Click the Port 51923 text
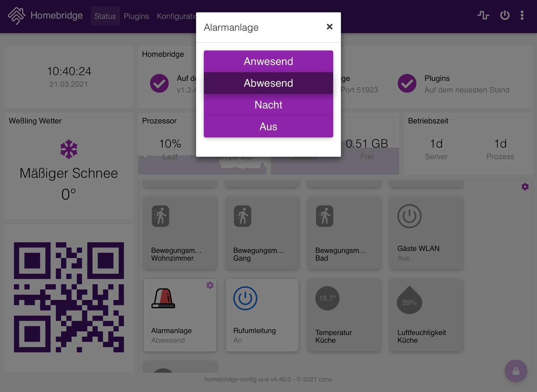Image resolution: width=537 pixels, height=392 pixels. click(x=359, y=90)
